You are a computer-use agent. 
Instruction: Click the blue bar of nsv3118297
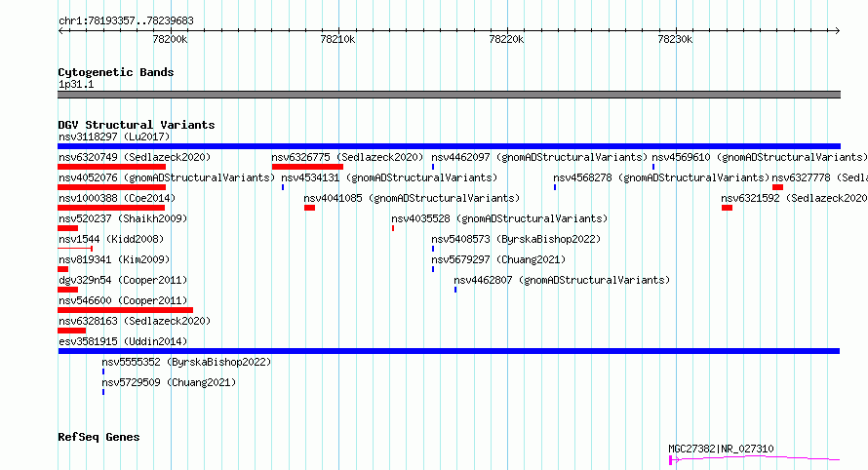(449, 146)
